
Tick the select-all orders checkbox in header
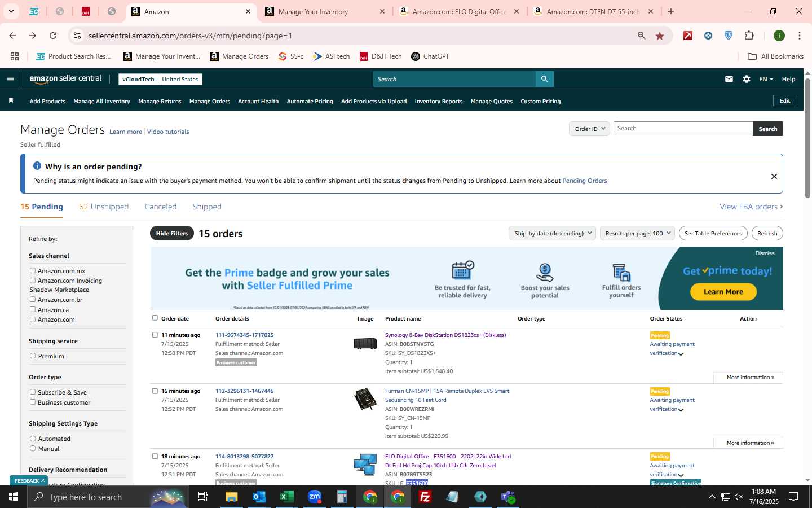pos(155,318)
